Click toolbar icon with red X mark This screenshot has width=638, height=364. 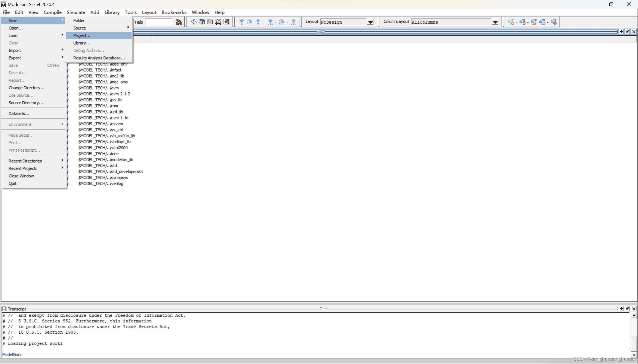pos(227,22)
